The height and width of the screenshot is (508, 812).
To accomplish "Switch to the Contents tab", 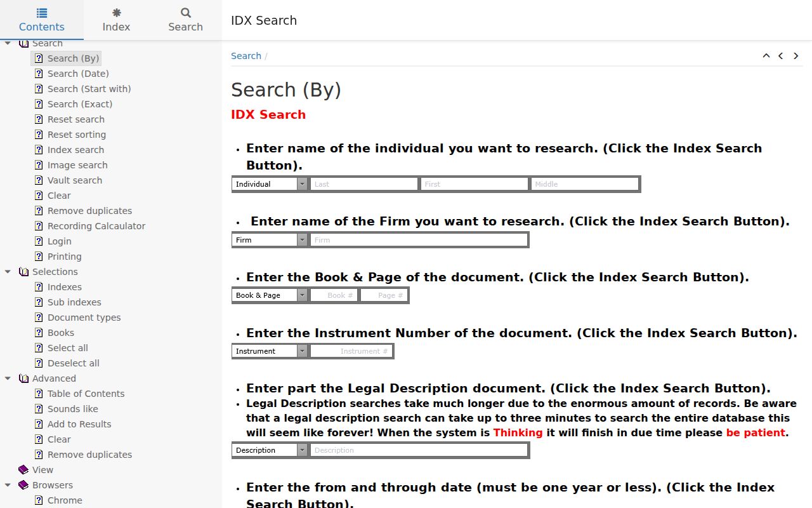I will pyautogui.click(x=42, y=20).
